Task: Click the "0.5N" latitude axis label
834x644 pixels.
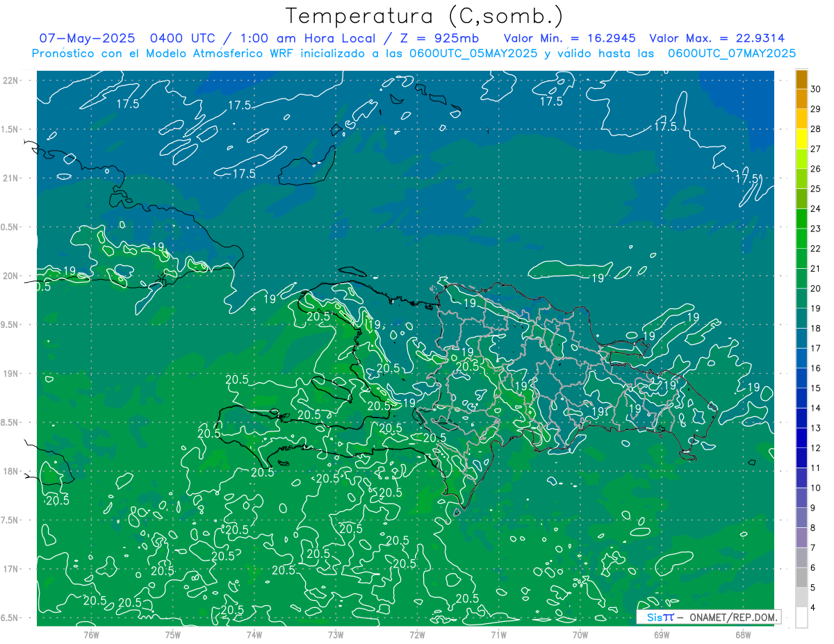Action: pos(10,227)
